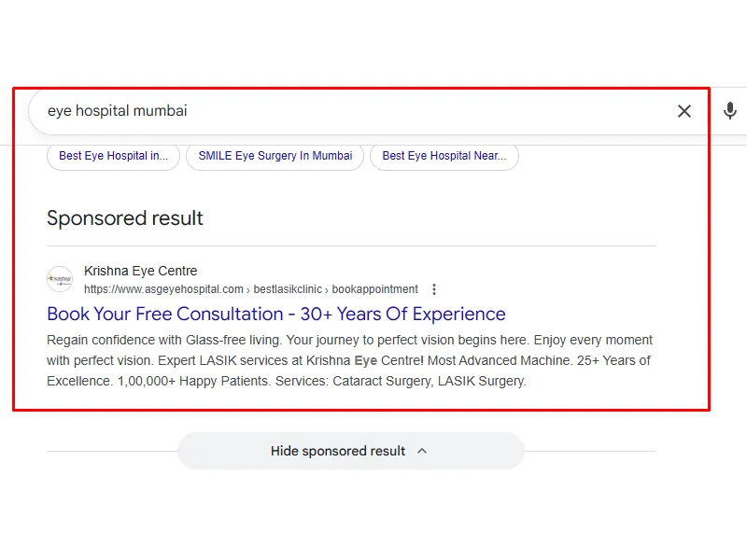The width and height of the screenshot is (747, 560).
Task: Open the three-dot menu beside the ad URL
Action: click(434, 289)
